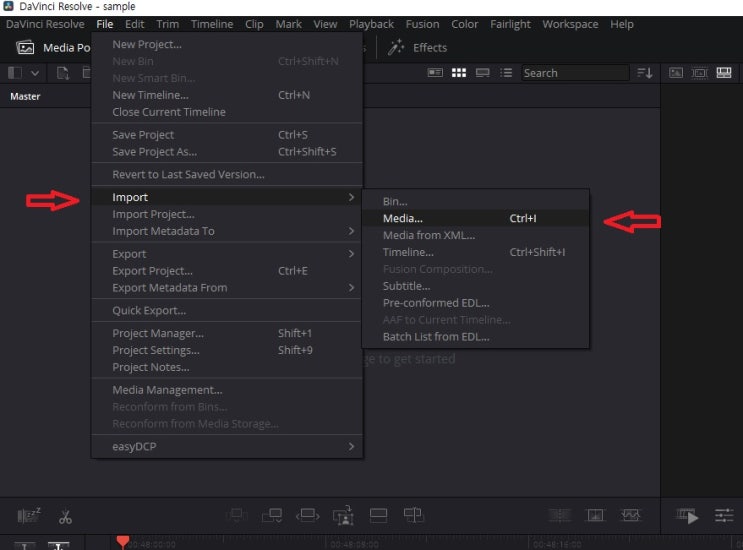
Task: Switch to metadata view icon
Action: click(435, 72)
